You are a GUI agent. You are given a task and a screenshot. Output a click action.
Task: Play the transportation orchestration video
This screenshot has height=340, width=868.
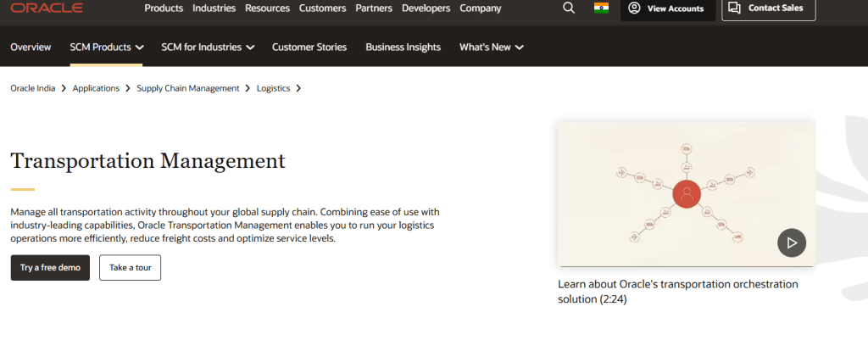pyautogui.click(x=792, y=242)
